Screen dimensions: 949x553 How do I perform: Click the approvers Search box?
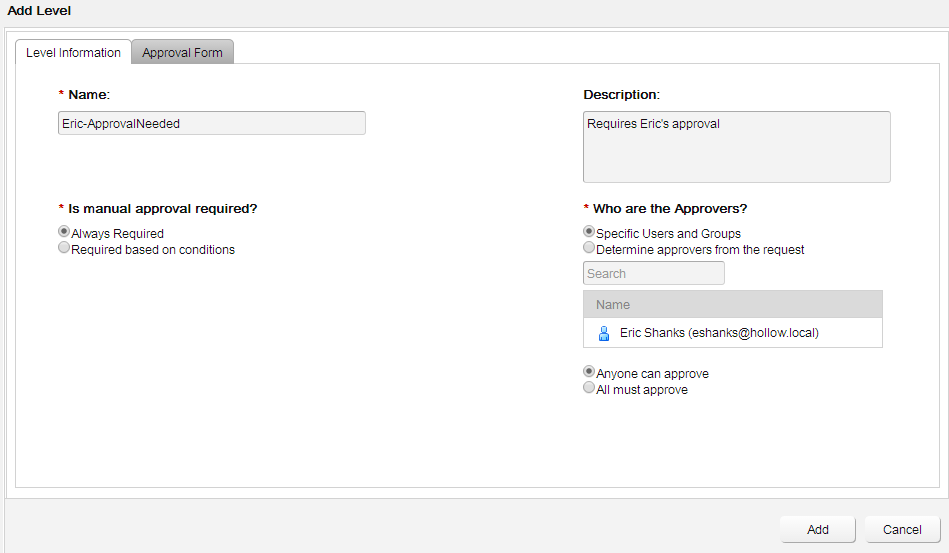pos(653,273)
